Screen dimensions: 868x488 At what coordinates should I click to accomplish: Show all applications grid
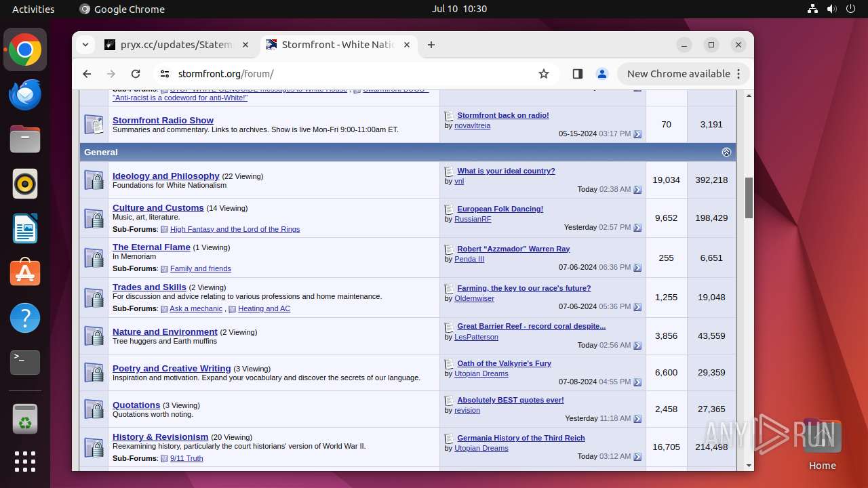click(x=25, y=462)
